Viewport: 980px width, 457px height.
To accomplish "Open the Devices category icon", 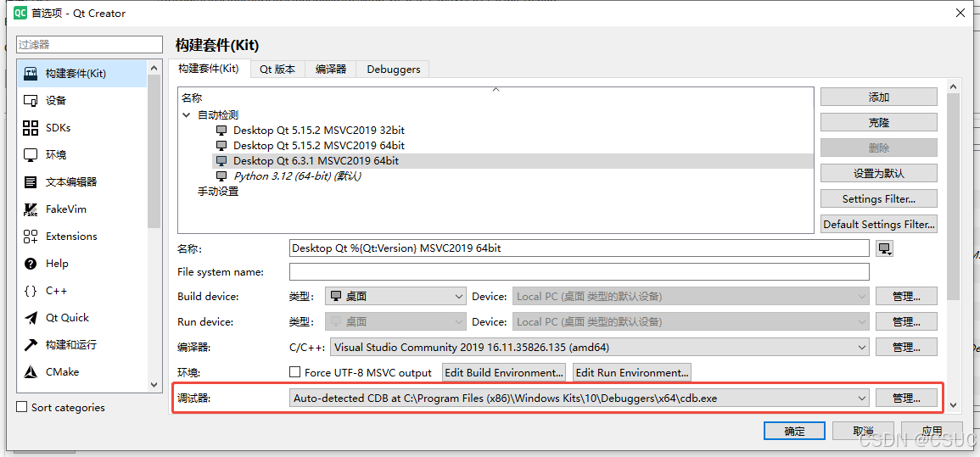I will [31, 101].
